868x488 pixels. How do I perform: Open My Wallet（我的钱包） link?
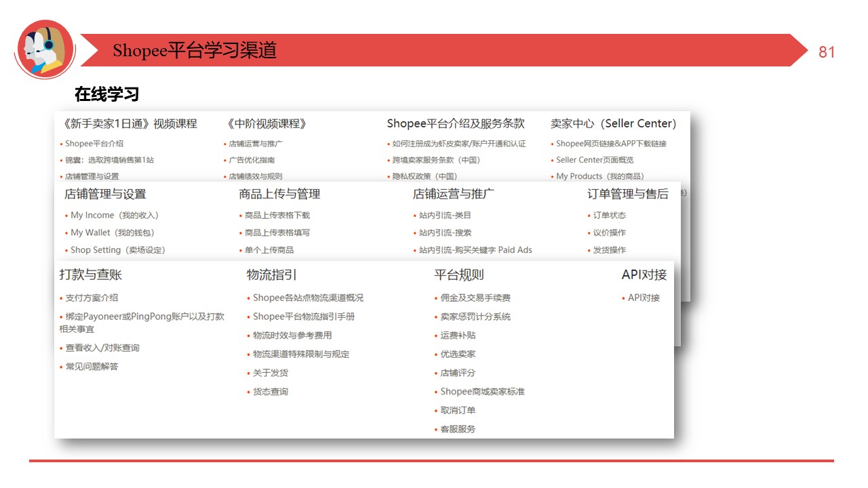pos(113,232)
